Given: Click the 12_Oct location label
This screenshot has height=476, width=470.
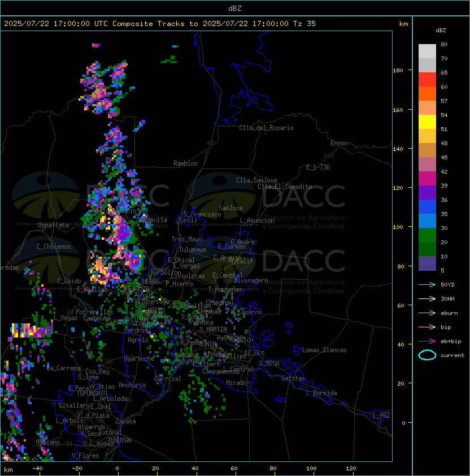Looking at the screenshot, I should point(254,353).
